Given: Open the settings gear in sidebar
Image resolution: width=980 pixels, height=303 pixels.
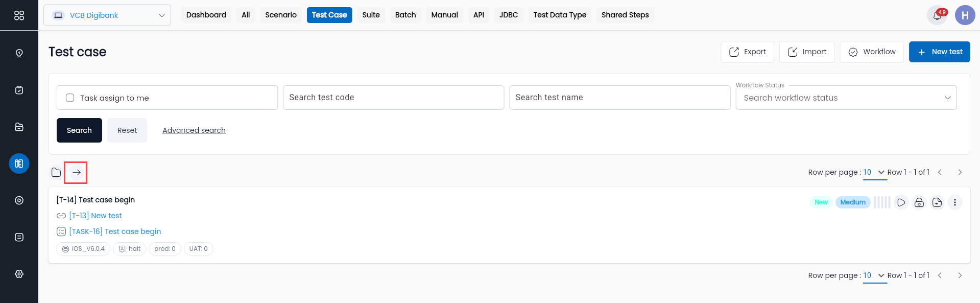Looking at the screenshot, I should pos(19,274).
